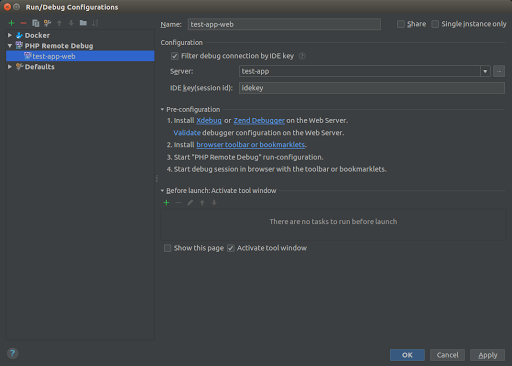Copy the selected configuration
Image resolution: width=512 pixels, height=366 pixels.
(x=35, y=23)
